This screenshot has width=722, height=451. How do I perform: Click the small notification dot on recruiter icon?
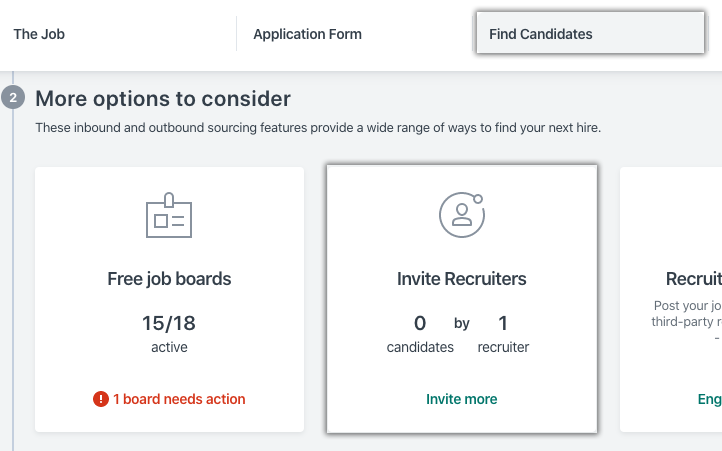click(x=478, y=199)
